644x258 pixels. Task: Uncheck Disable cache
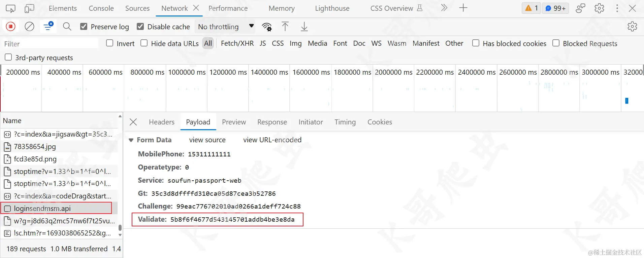point(140,26)
